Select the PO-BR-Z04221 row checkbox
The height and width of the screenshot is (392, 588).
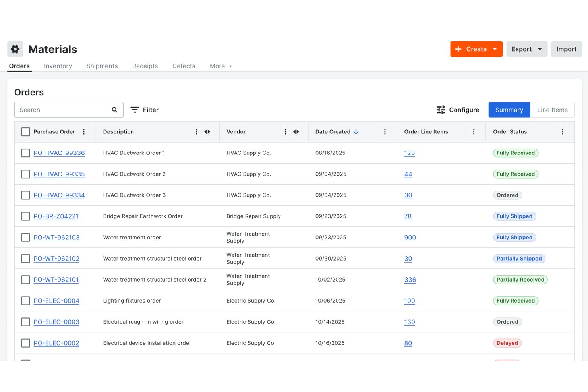tap(25, 216)
